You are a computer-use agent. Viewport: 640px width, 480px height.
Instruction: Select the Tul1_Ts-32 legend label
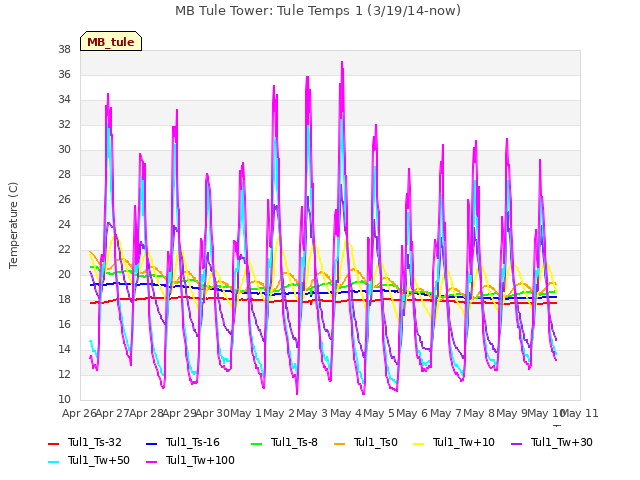click(95, 442)
